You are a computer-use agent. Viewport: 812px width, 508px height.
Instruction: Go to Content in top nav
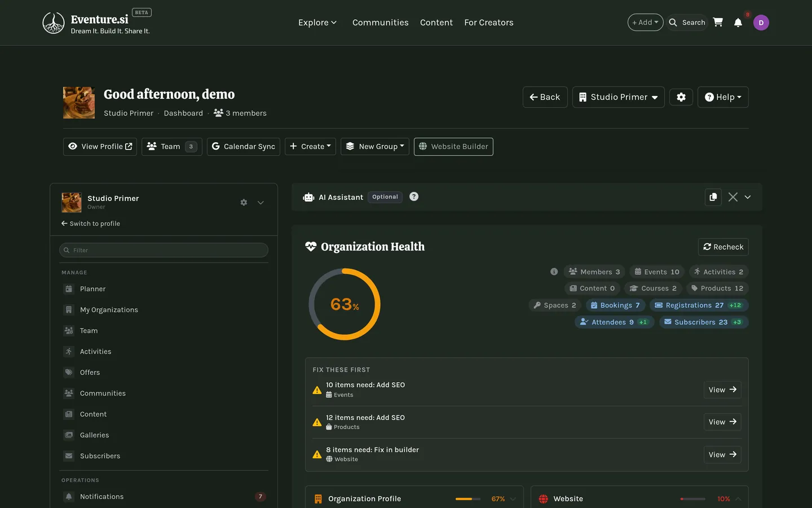pos(436,23)
